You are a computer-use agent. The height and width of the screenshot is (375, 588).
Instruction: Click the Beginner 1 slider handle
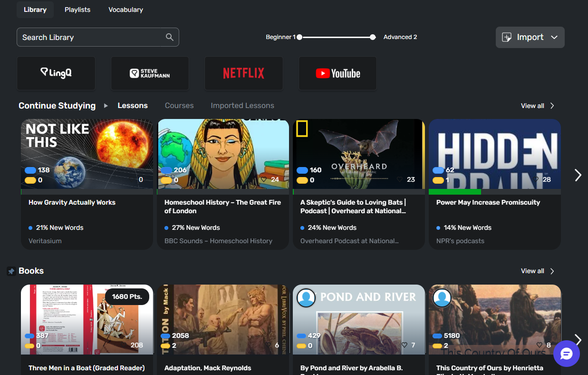(x=299, y=37)
